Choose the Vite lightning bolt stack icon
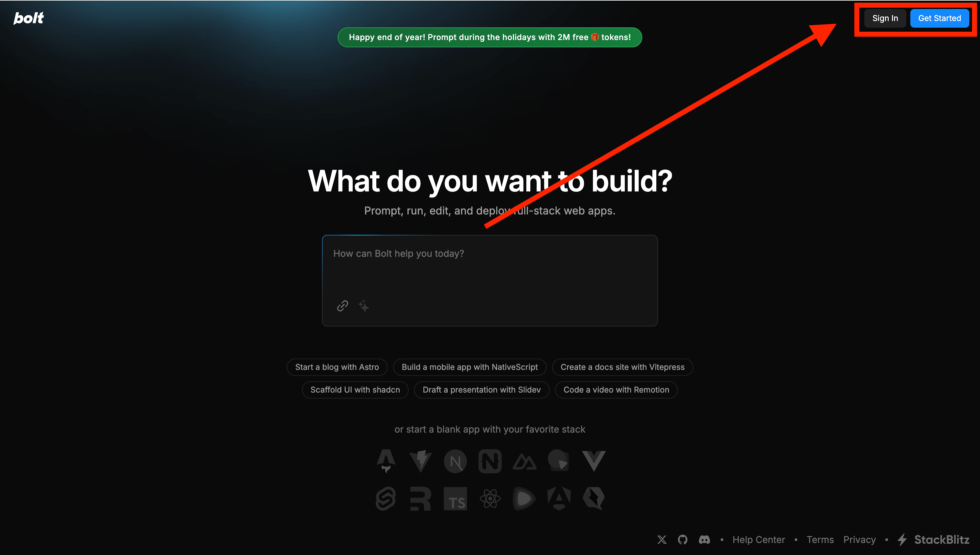 (420, 461)
